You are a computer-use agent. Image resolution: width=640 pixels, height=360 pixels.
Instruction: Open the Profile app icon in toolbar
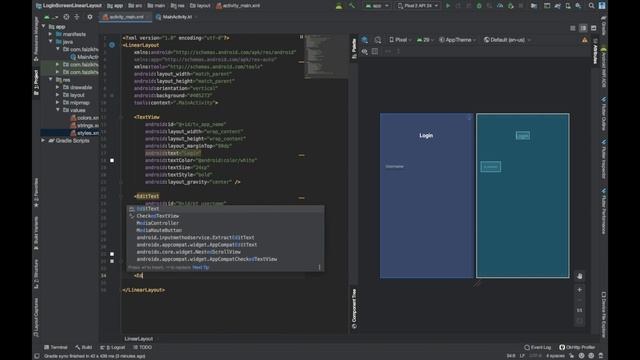coord(500,6)
